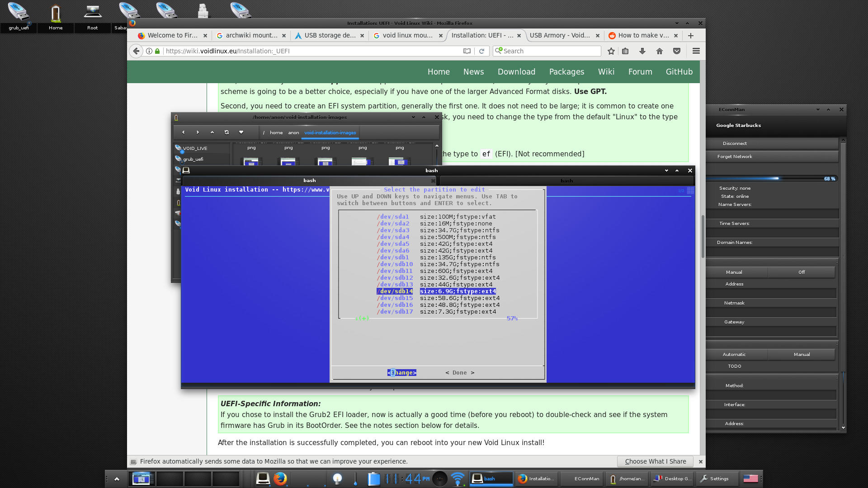This screenshot has height=488, width=868.
Task: Navigate forward in file manager
Action: 198,132
